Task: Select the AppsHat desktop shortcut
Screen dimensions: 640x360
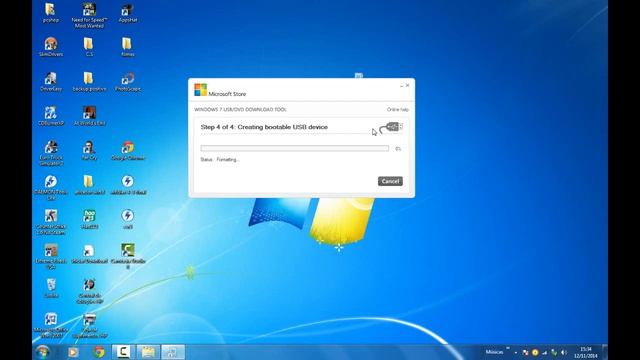Action: (x=128, y=13)
